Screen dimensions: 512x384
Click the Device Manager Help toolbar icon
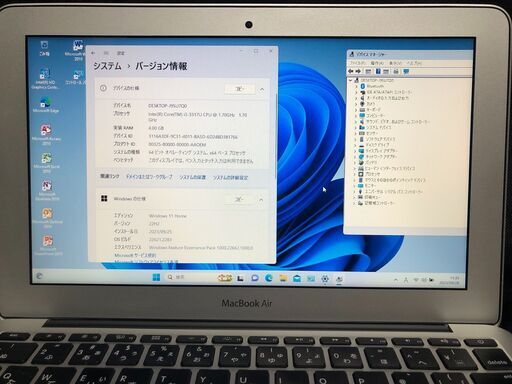pos(378,71)
